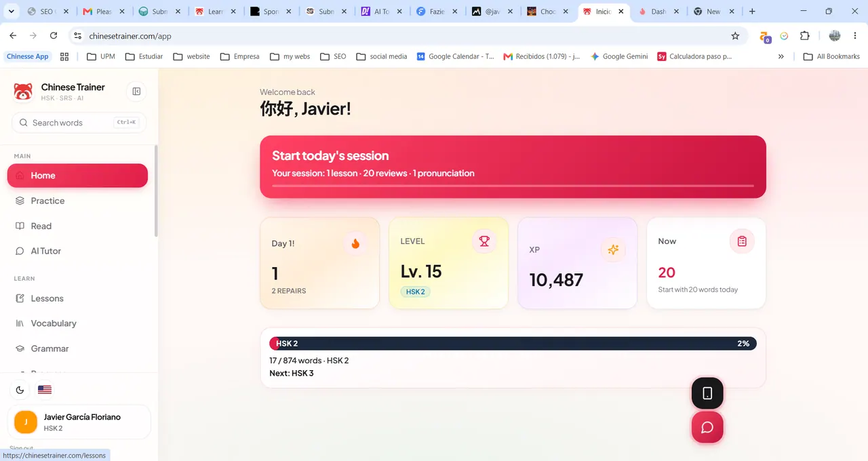Open Lessons in the sidebar

click(x=77, y=298)
